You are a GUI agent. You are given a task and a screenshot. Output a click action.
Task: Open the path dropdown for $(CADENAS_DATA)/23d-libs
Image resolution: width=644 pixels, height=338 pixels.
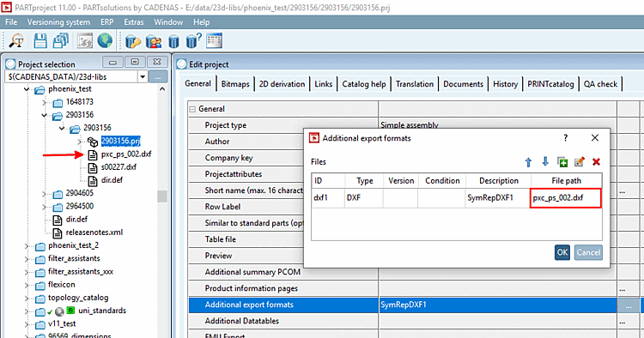(x=143, y=76)
